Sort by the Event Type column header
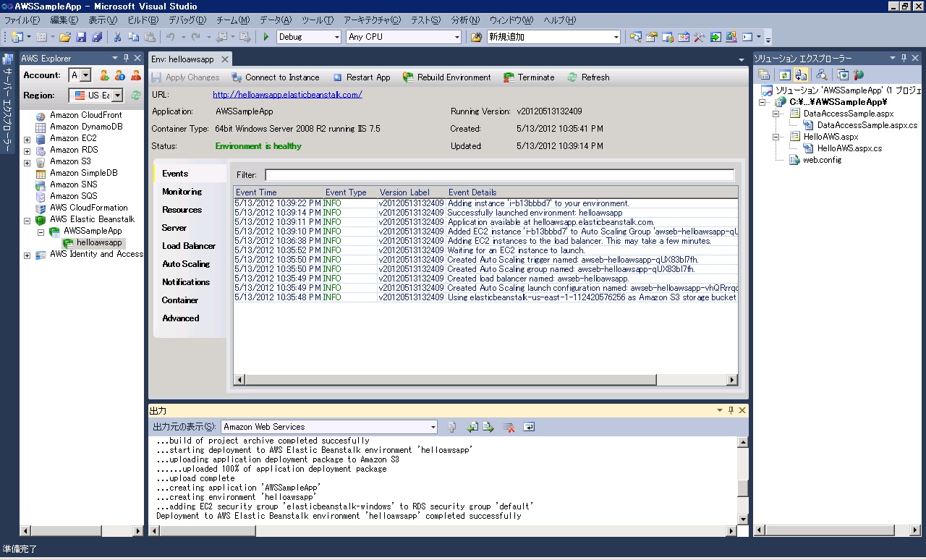926x560 pixels. point(350,192)
